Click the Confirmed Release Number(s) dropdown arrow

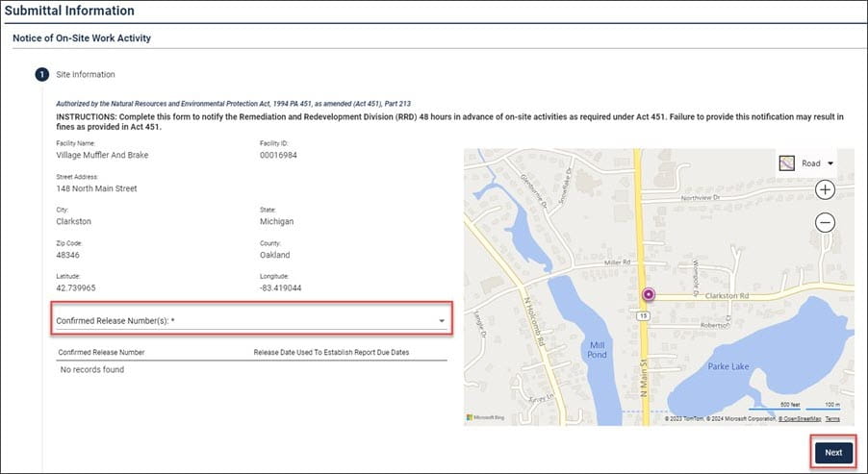click(441, 321)
